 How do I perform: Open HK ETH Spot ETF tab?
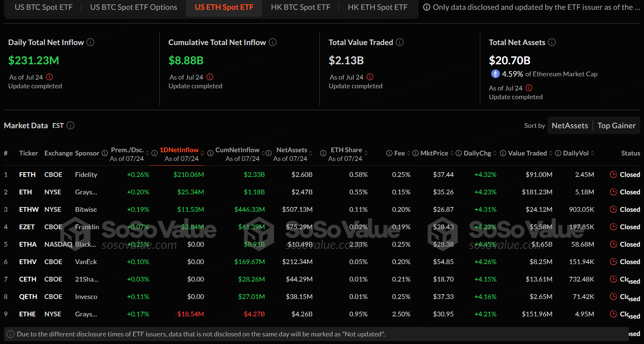pyautogui.click(x=378, y=7)
